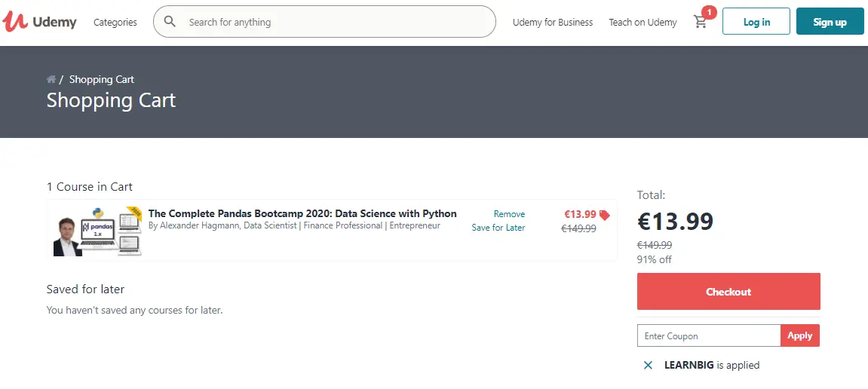Image resolution: width=868 pixels, height=389 pixels.
Task: Click the Pandas course thumbnail image
Action: tap(97, 231)
